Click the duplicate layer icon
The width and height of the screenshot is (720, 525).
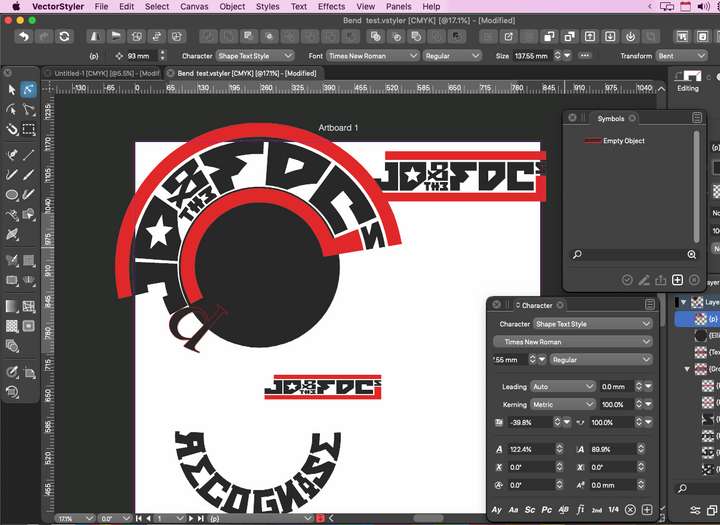tap(712, 510)
